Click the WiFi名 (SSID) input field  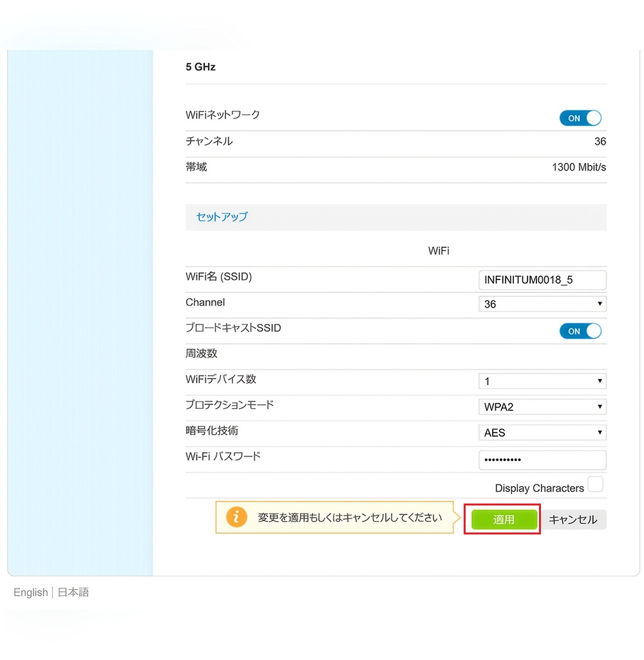542,280
